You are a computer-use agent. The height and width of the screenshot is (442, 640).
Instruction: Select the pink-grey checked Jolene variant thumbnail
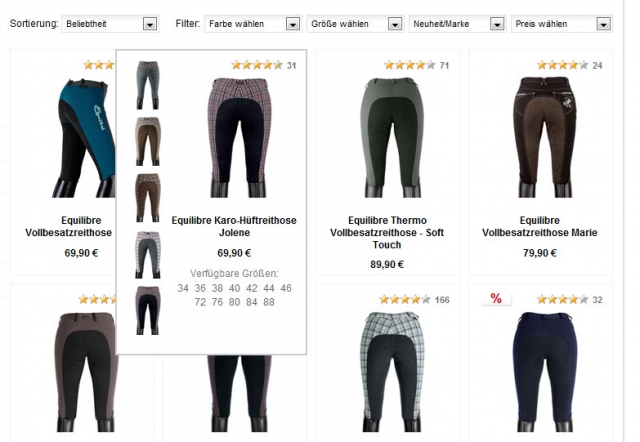148,255
